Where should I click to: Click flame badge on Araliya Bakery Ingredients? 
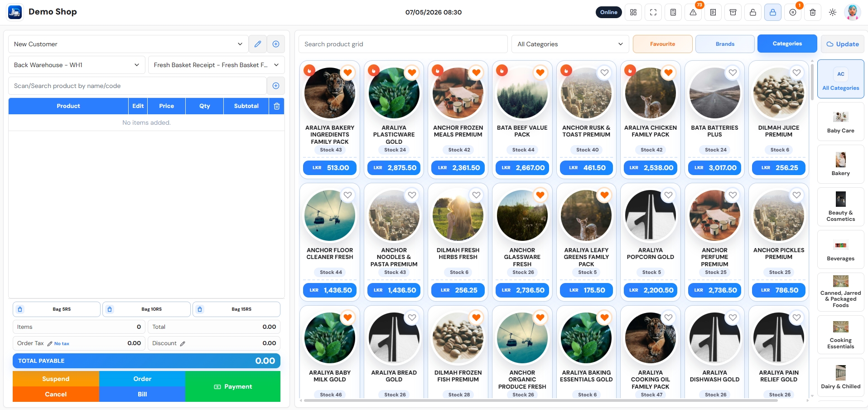point(309,70)
